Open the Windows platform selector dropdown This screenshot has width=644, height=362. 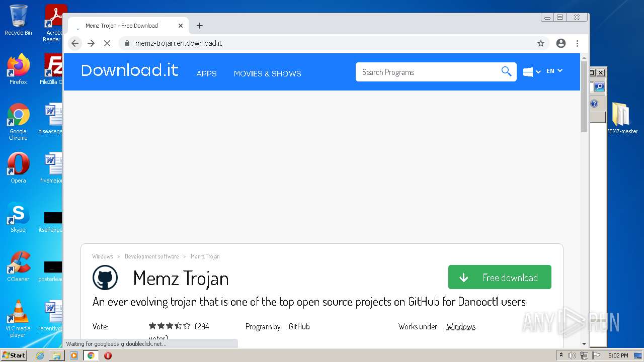pyautogui.click(x=532, y=72)
